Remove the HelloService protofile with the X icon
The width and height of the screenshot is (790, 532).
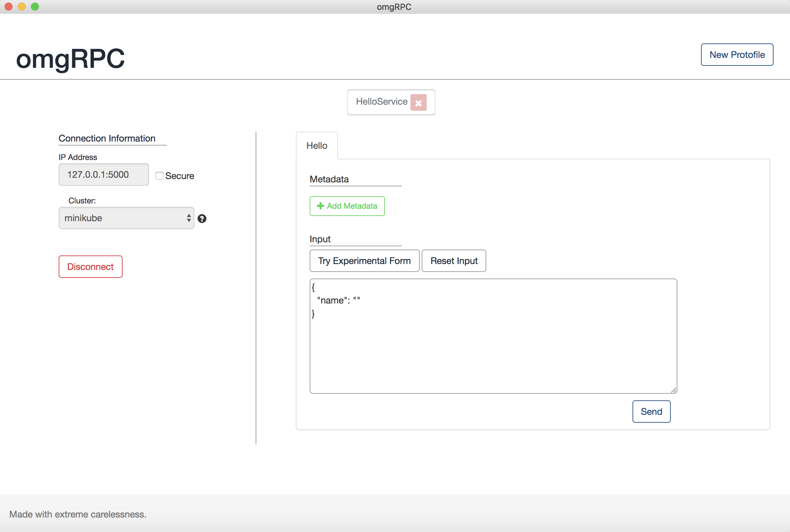tap(418, 102)
